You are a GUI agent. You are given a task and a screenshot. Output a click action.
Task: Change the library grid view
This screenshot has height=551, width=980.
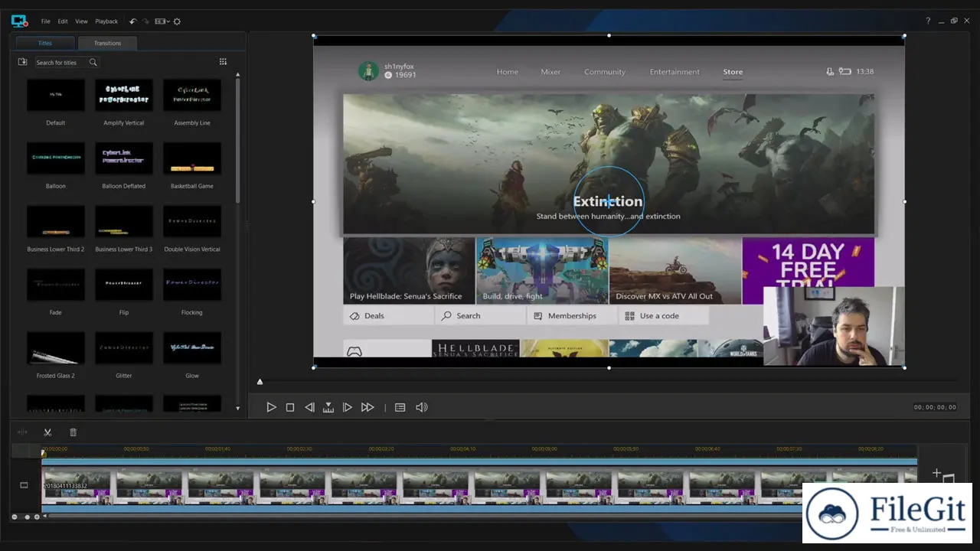pyautogui.click(x=223, y=62)
